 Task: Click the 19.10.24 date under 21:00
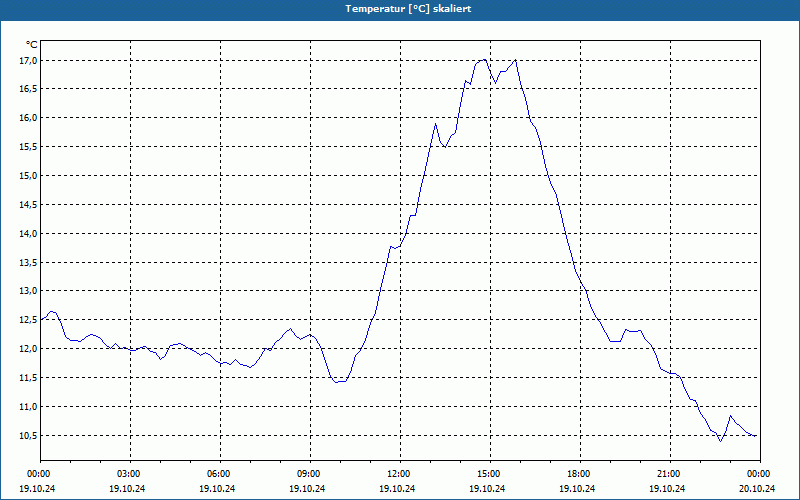667,488
